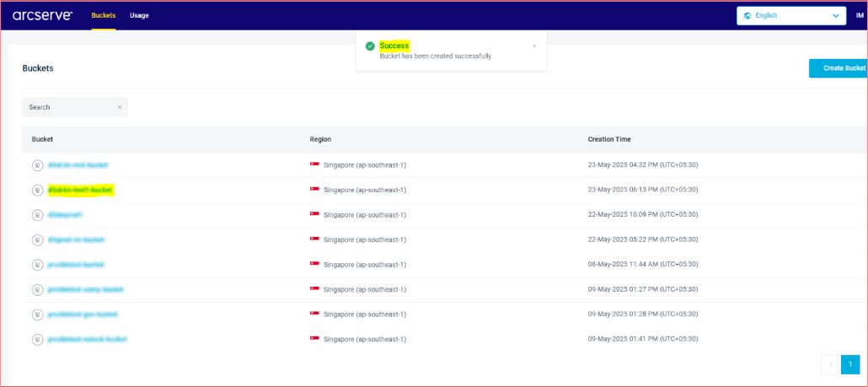Click the Create Bucket button
Screen dimensions: 868x387
pyautogui.click(x=839, y=68)
